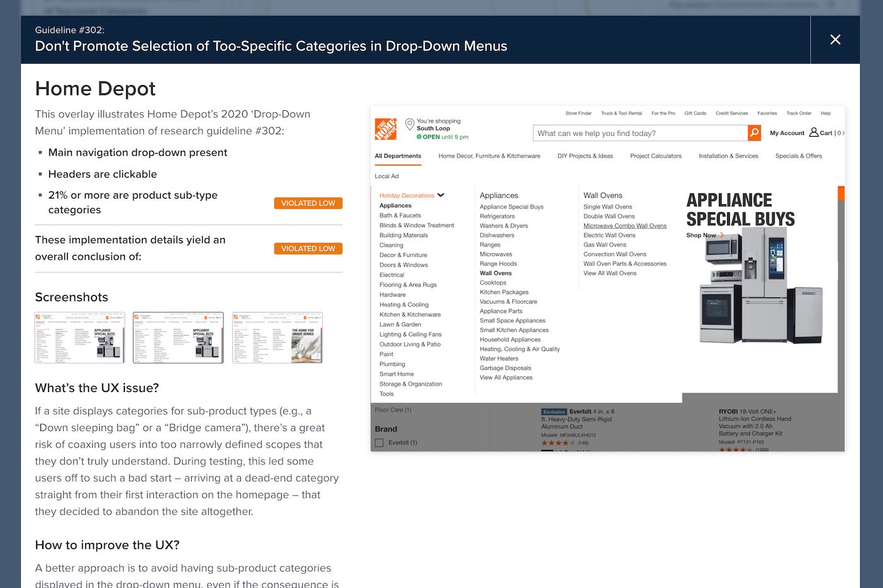Viewport: 883px width, 588px height.
Task: Click the store location pin icon
Action: click(409, 124)
